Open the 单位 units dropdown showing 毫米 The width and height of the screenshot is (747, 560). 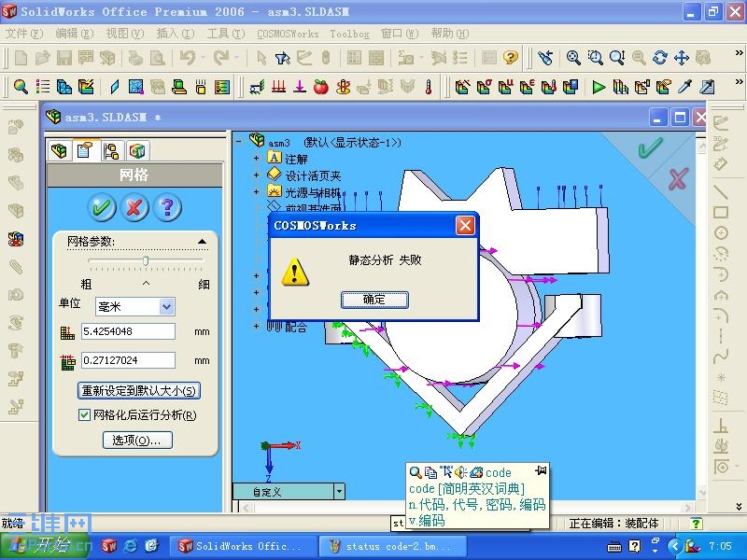click(x=166, y=307)
